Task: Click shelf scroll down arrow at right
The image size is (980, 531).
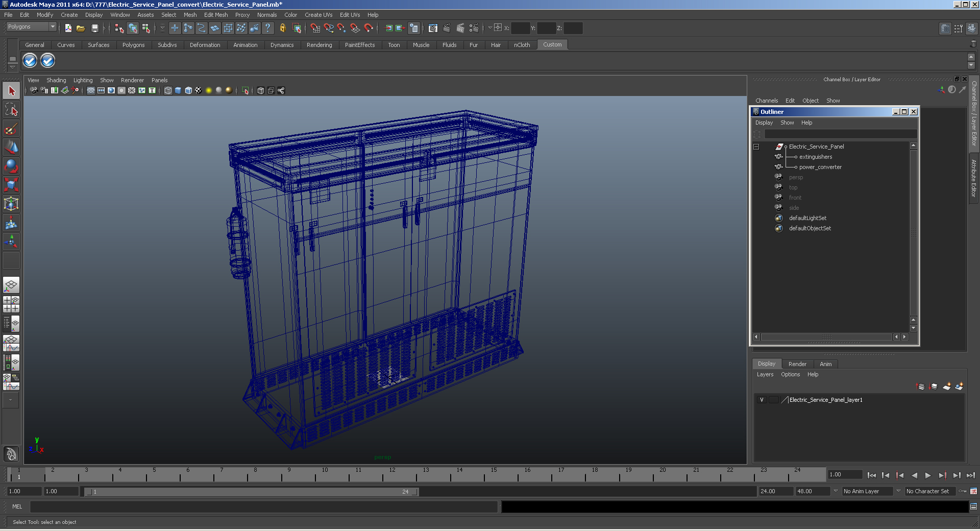Action: pyautogui.click(x=971, y=65)
